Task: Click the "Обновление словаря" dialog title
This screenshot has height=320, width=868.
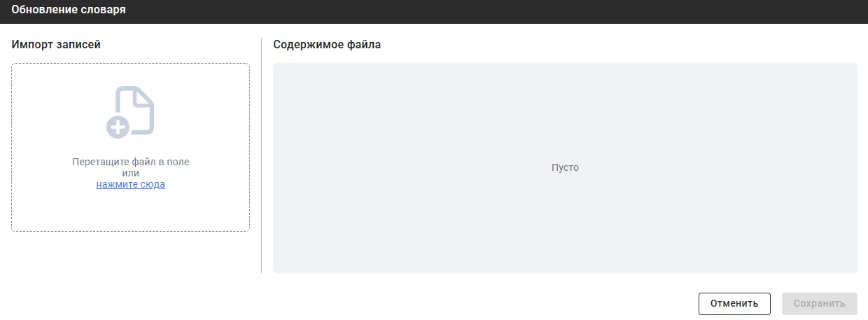Action: [68, 11]
